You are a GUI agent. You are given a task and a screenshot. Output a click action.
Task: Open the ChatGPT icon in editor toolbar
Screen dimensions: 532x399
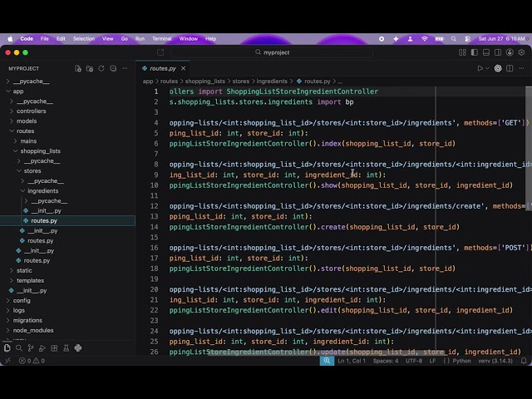point(498,68)
